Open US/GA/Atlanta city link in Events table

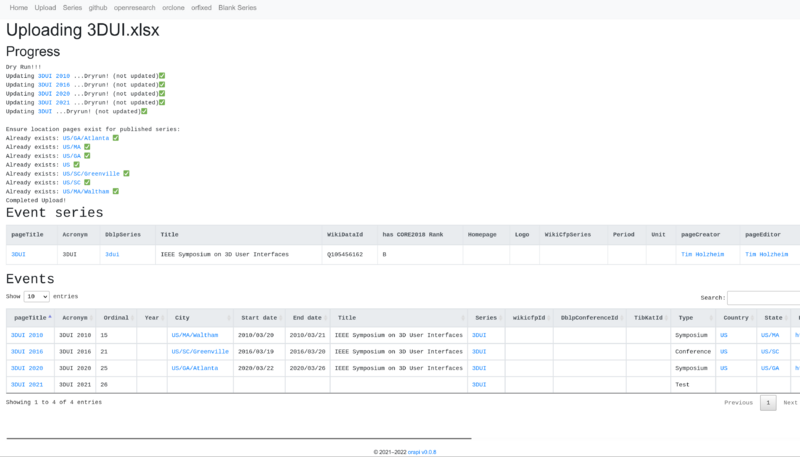coord(195,368)
